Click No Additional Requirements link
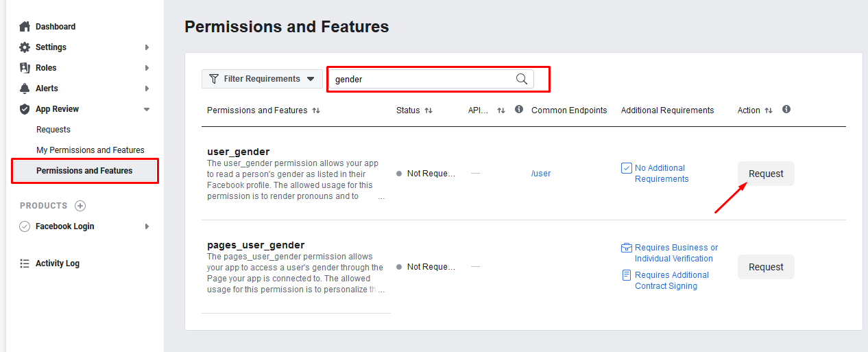This screenshot has height=352, width=868. click(x=662, y=174)
